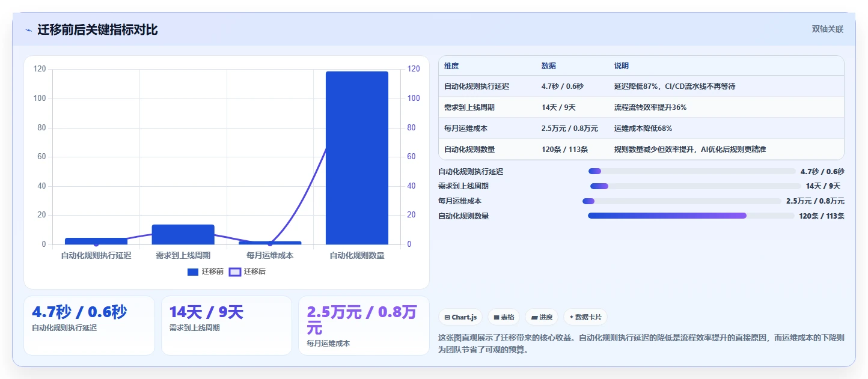Click the 每月运维成本 progress bar
This screenshot has width=868, height=379.
point(682,201)
